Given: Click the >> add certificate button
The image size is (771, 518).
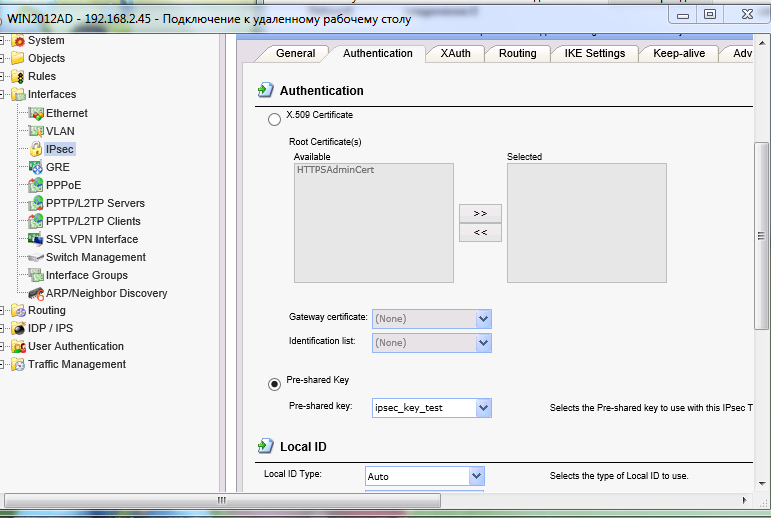Looking at the screenshot, I should [x=480, y=214].
